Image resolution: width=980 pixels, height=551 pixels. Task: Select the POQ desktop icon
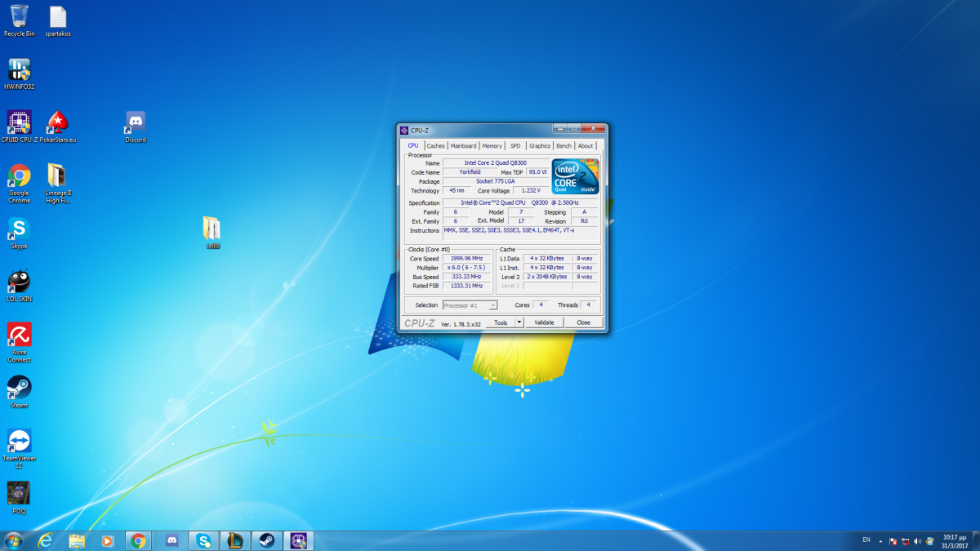(x=19, y=498)
